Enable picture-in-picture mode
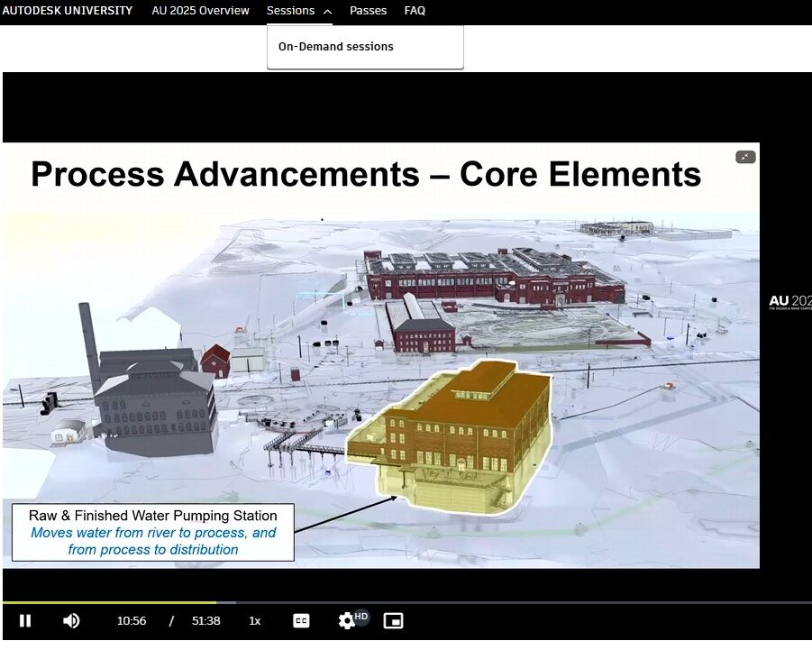 tap(392, 620)
